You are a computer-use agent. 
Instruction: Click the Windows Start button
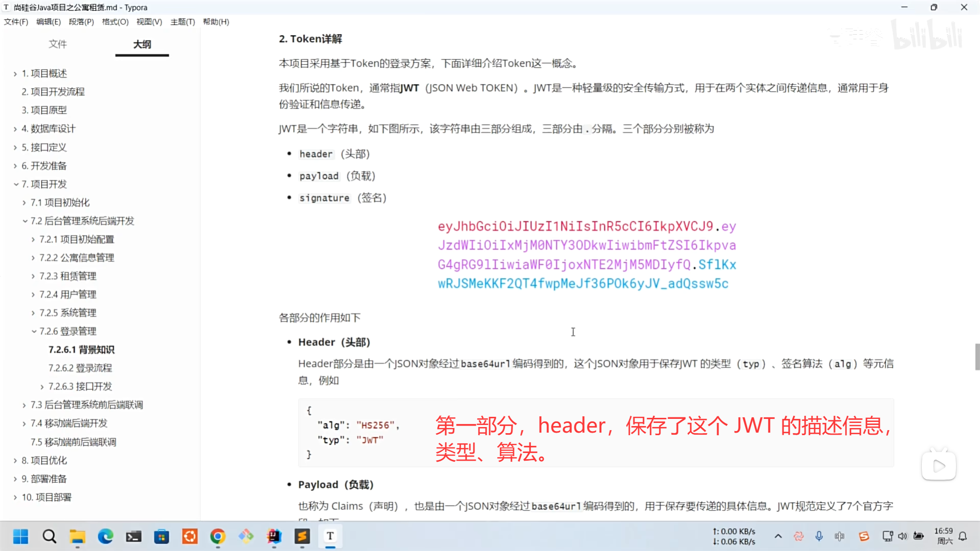click(x=20, y=536)
